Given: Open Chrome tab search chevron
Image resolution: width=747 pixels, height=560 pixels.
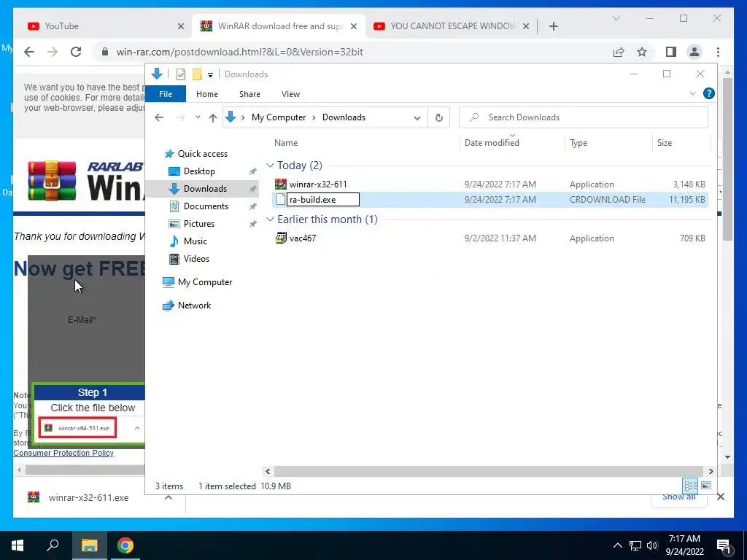Looking at the screenshot, I should point(616,18).
